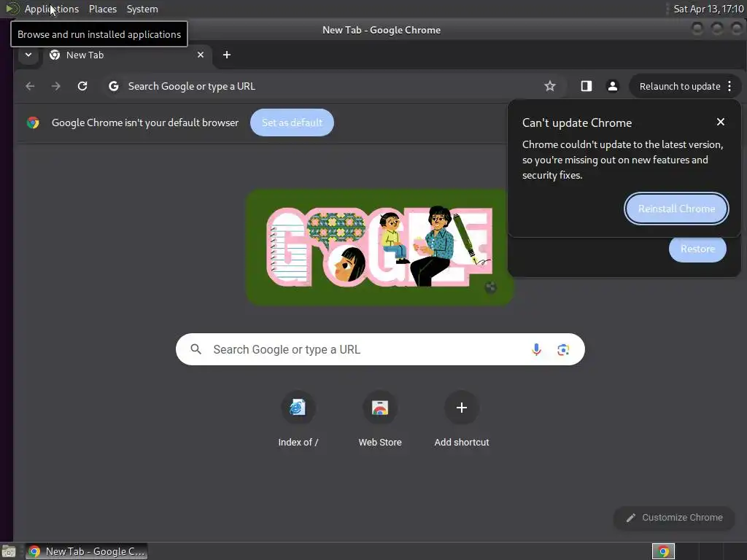Image resolution: width=747 pixels, height=560 pixels.
Task: Open the three-dot Chrome menu
Action: [x=729, y=86]
